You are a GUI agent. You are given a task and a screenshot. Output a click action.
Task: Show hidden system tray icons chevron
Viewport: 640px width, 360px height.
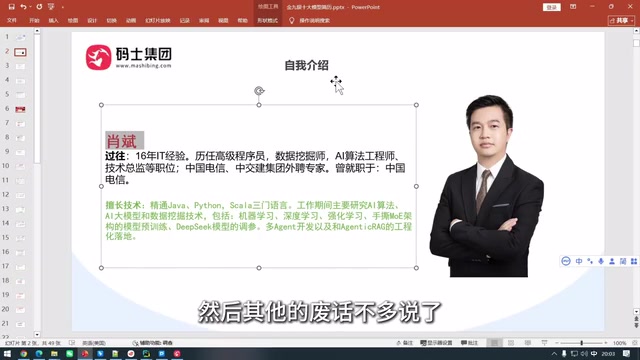coord(554,354)
